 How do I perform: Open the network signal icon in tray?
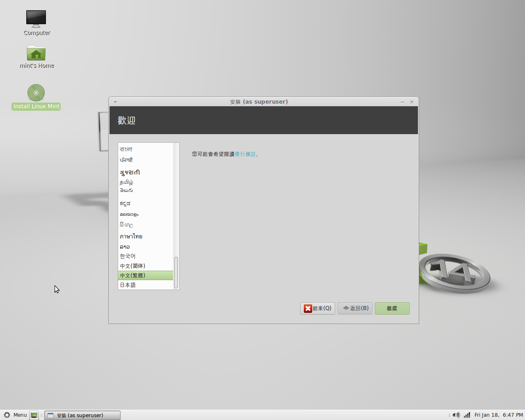(467, 415)
